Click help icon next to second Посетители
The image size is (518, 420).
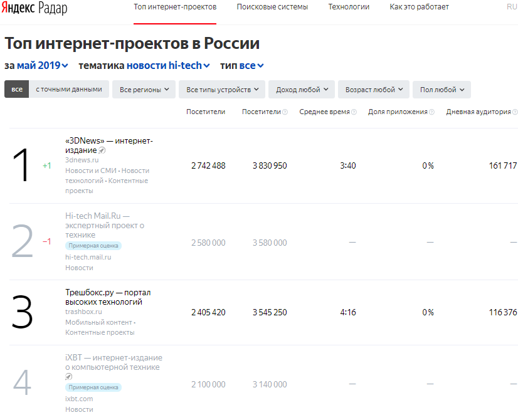pyautogui.click(x=285, y=112)
